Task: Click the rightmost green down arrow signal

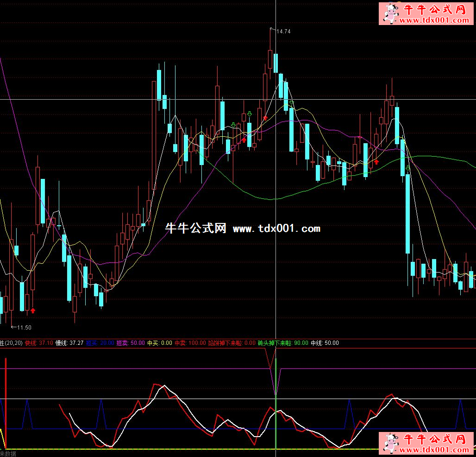Action: coord(407,168)
